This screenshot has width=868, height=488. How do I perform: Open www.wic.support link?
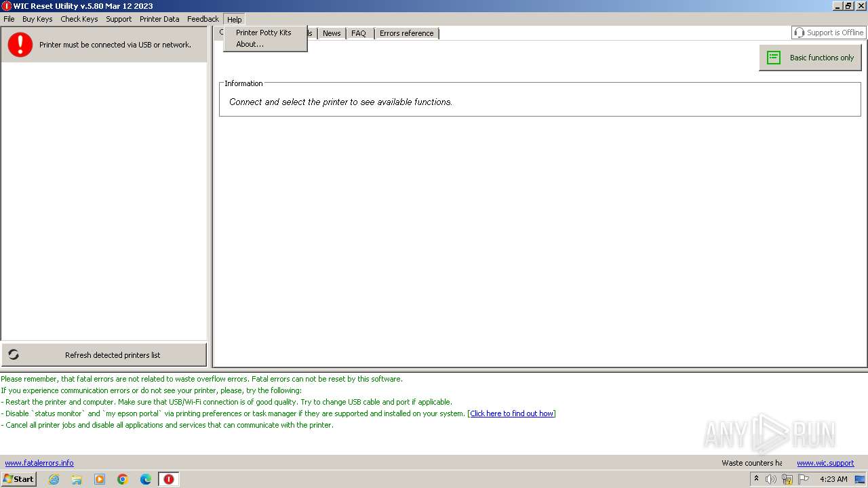(825, 463)
